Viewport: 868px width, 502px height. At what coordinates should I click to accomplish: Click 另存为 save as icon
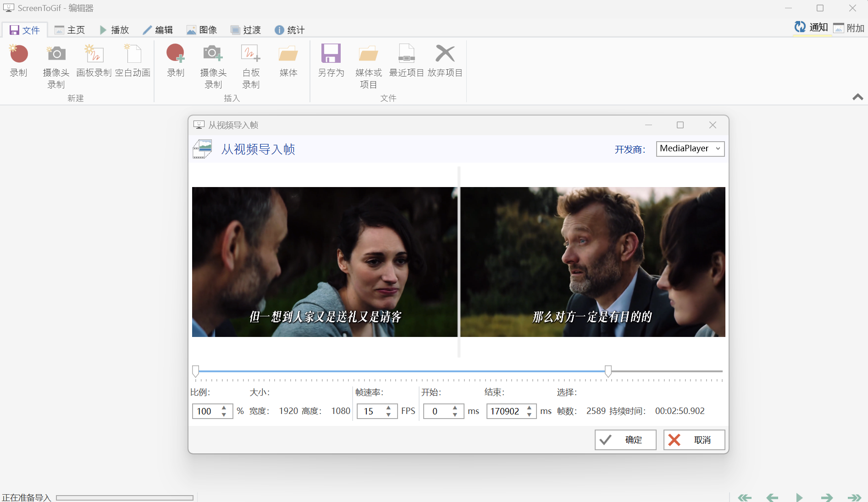pyautogui.click(x=331, y=61)
